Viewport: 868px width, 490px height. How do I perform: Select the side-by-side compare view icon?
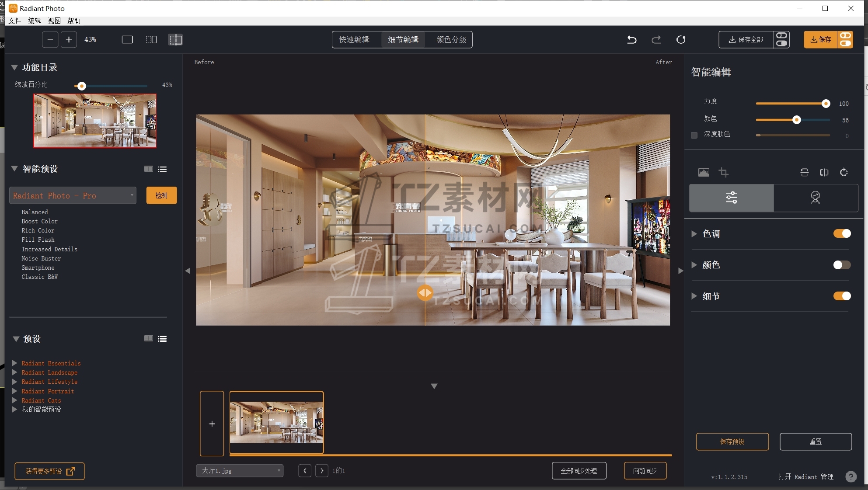[x=151, y=40]
